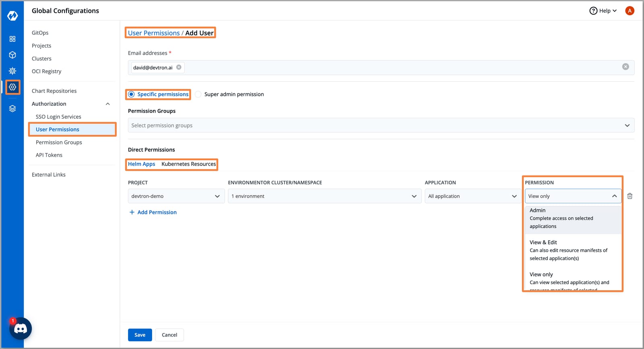644x349 pixels.
Task: Select the Specific permissions radio button
Action: (132, 94)
